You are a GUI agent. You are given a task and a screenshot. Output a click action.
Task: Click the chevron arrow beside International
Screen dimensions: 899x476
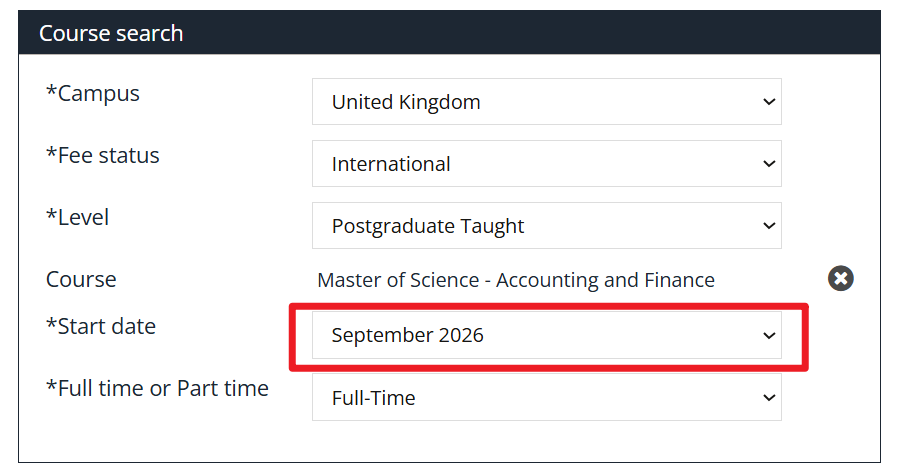(769, 164)
